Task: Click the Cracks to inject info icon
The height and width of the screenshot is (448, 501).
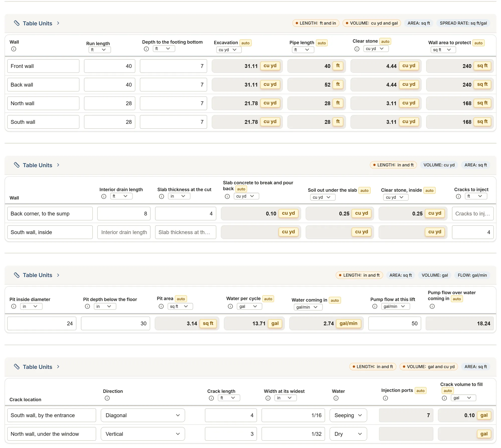Action: (x=458, y=197)
